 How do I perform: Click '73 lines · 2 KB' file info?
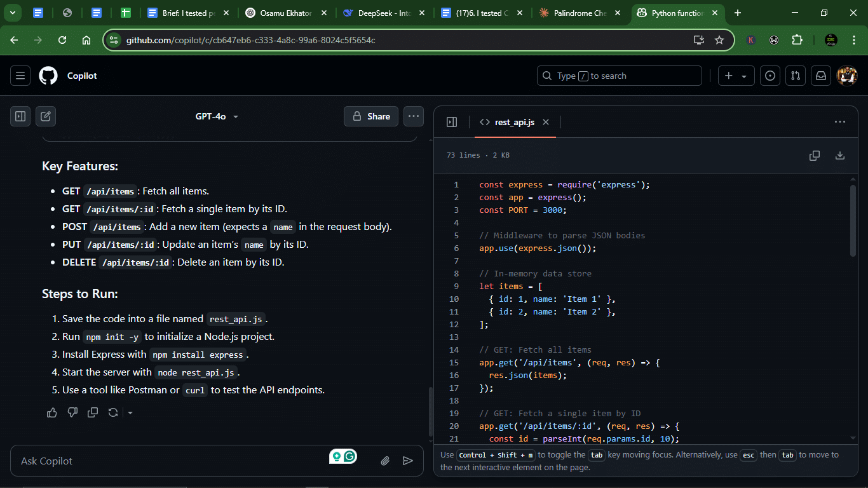[478, 156]
